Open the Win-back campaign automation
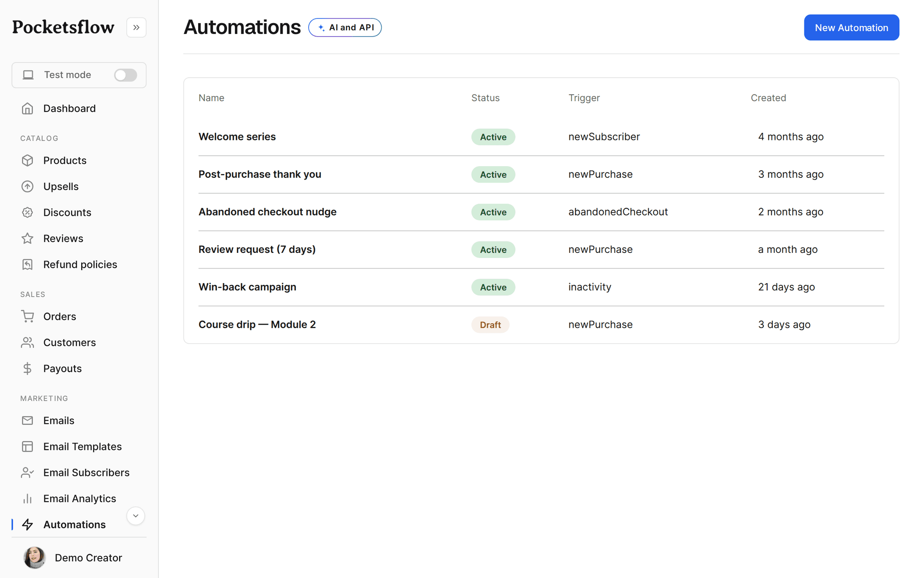The height and width of the screenshot is (578, 924). 247,287
